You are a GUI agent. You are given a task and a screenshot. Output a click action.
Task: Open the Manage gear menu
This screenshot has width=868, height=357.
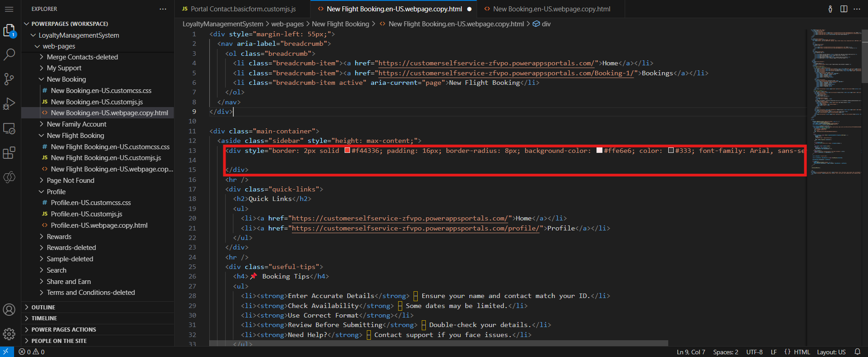[9, 334]
